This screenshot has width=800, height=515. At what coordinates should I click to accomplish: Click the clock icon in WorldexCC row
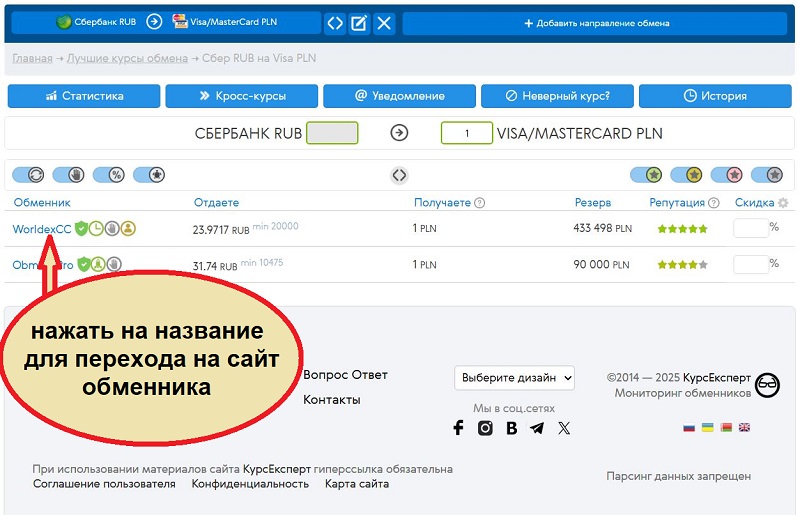(96, 228)
